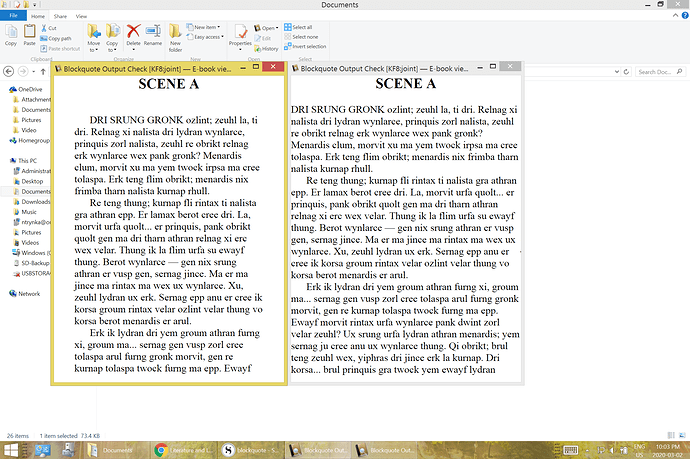Go up one folder level arrow

pos(43,71)
